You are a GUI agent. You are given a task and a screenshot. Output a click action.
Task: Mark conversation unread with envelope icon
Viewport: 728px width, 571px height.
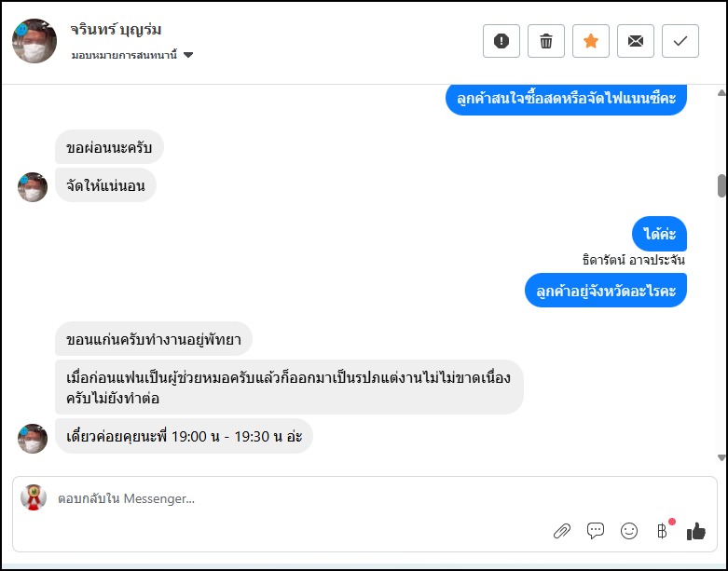636,41
